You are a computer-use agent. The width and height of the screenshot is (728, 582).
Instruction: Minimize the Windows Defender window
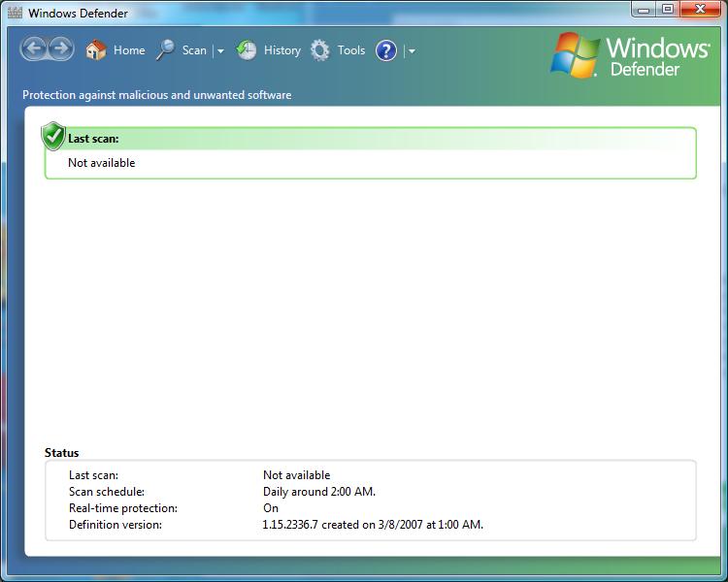pyautogui.click(x=644, y=10)
